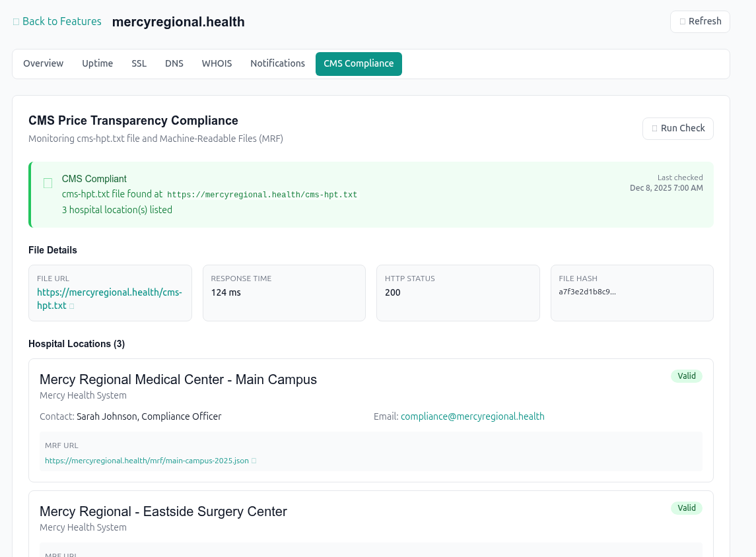The height and width of the screenshot is (557, 756).
Task: Select the Notifications tab
Action: point(277,63)
